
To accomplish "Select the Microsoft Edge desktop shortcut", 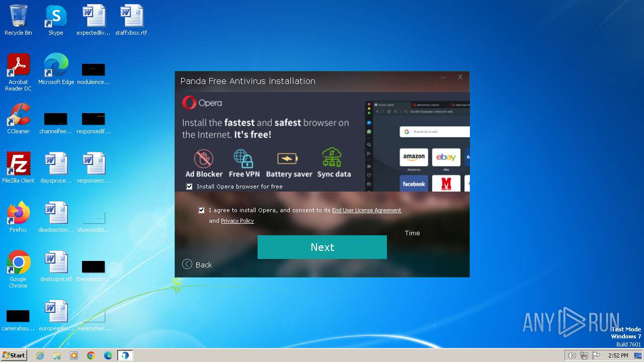I will click(56, 69).
